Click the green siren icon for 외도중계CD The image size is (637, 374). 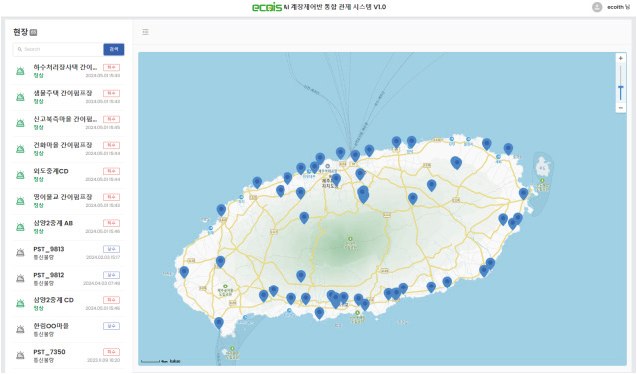pos(20,175)
